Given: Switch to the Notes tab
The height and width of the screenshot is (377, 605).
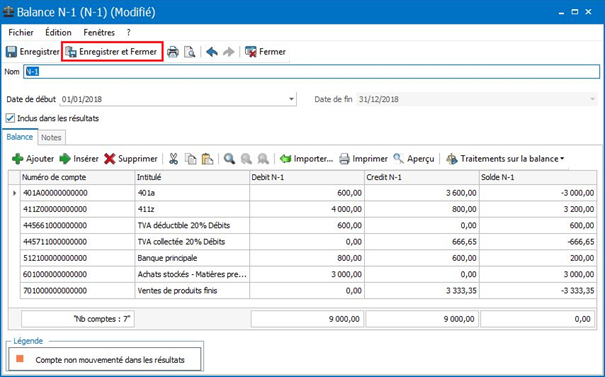Looking at the screenshot, I should pyautogui.click(x=51, y=137).
